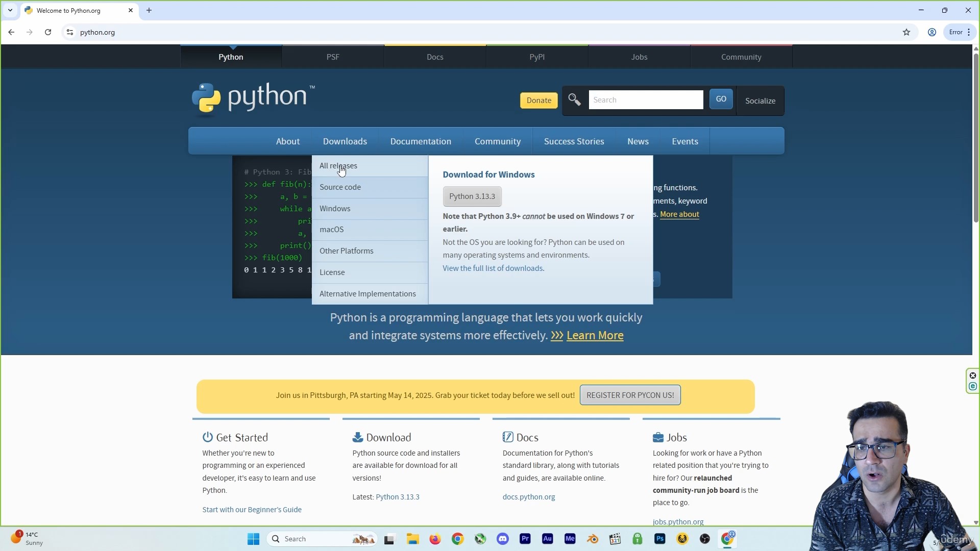The width and height of the screenshot is (980, 551).
Task: Visit docs.python.org link
Action: (x=528, y=497)
